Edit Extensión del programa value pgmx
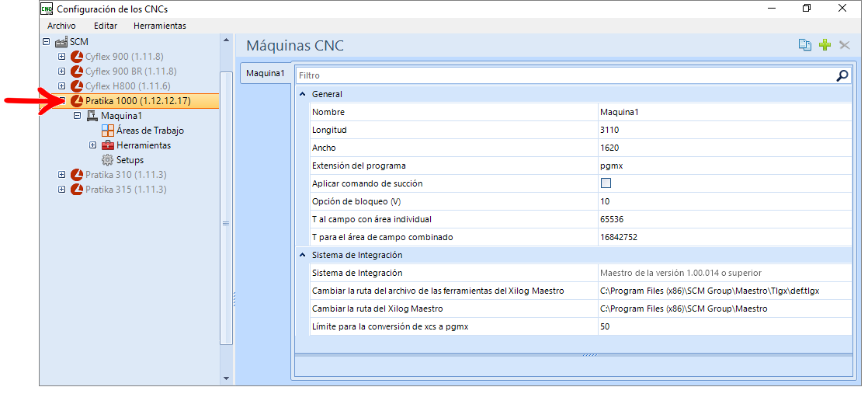 click(725, 165)
